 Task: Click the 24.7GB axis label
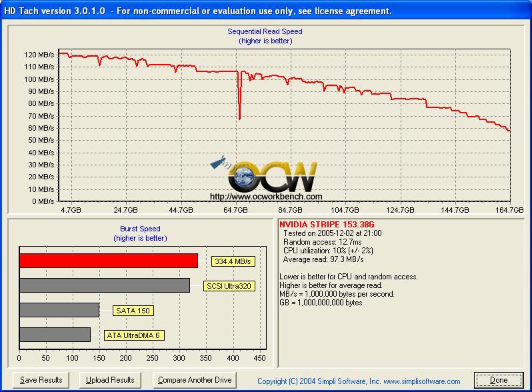tap(125, 210)
